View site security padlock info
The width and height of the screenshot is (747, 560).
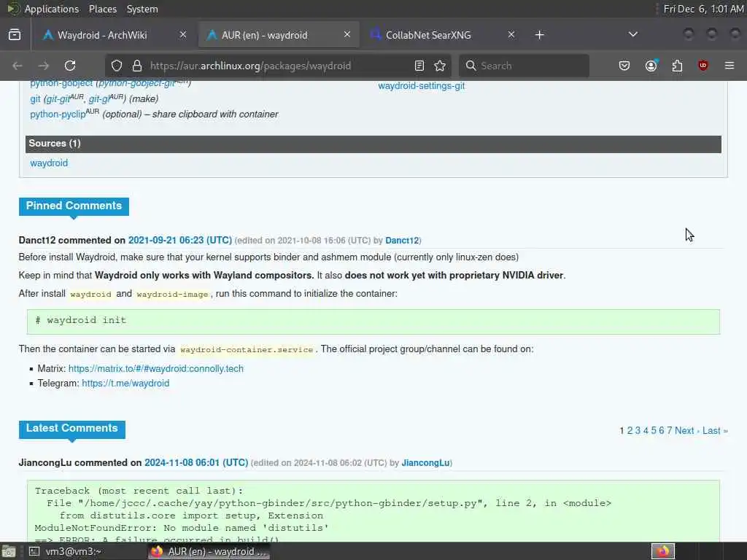[x=137, y=66]
